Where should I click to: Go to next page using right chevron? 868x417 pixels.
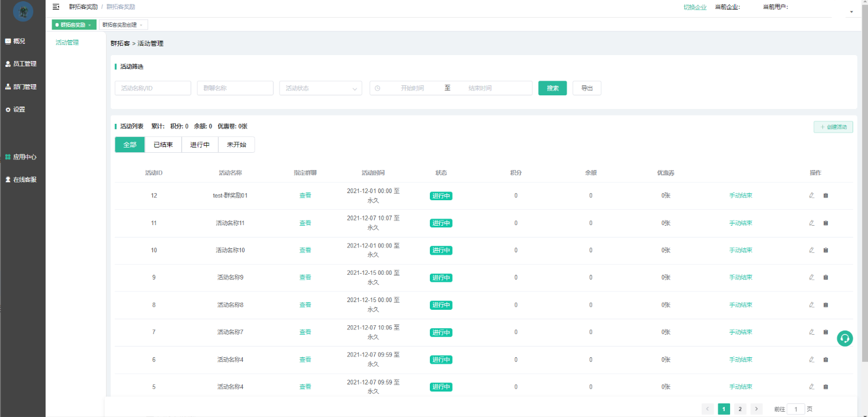[756, 409]
